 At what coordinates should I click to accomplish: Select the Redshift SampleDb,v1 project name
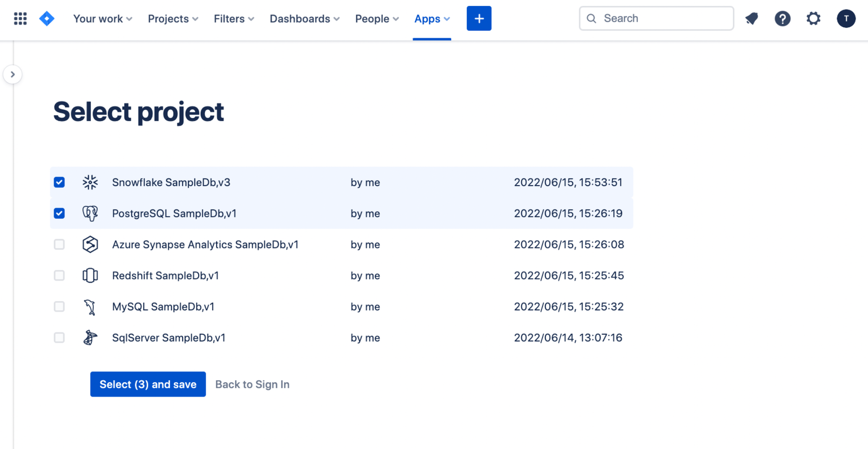coord(165,275)
